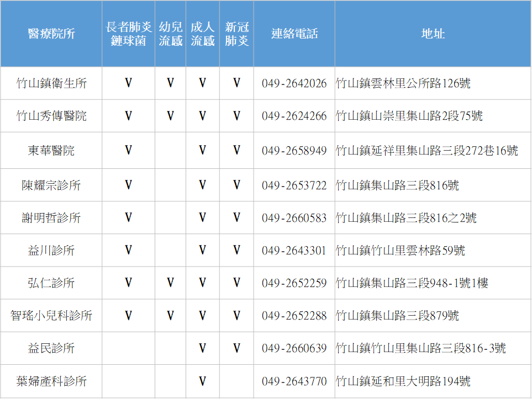Click phone number 049-2660639
532x399 pixels.
coord(294,348)
